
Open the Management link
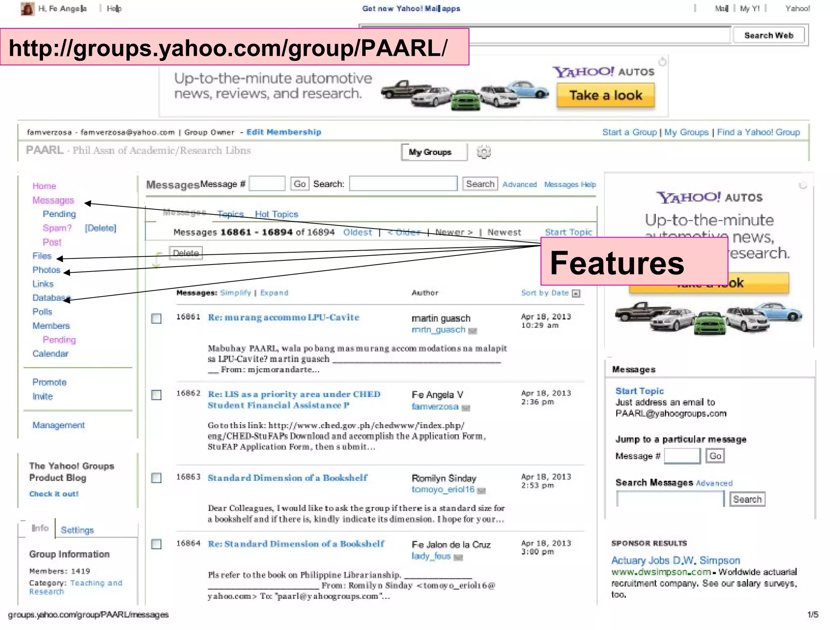[59, 425]
